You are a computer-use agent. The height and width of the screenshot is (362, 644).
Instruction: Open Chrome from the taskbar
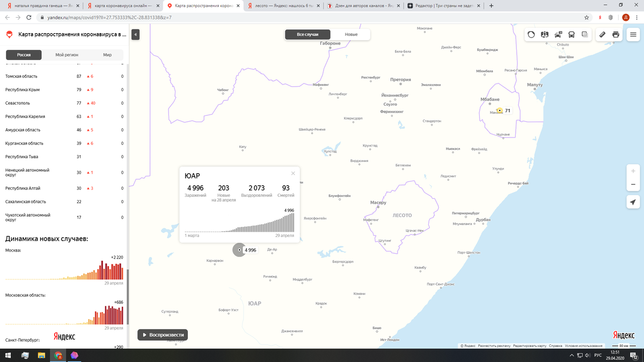coord(58,356)
